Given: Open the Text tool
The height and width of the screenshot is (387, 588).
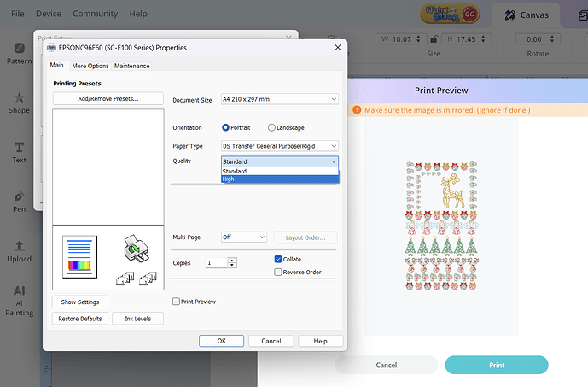Looking at the screenshot, I should pyautogui.click(x=19, y=151).
